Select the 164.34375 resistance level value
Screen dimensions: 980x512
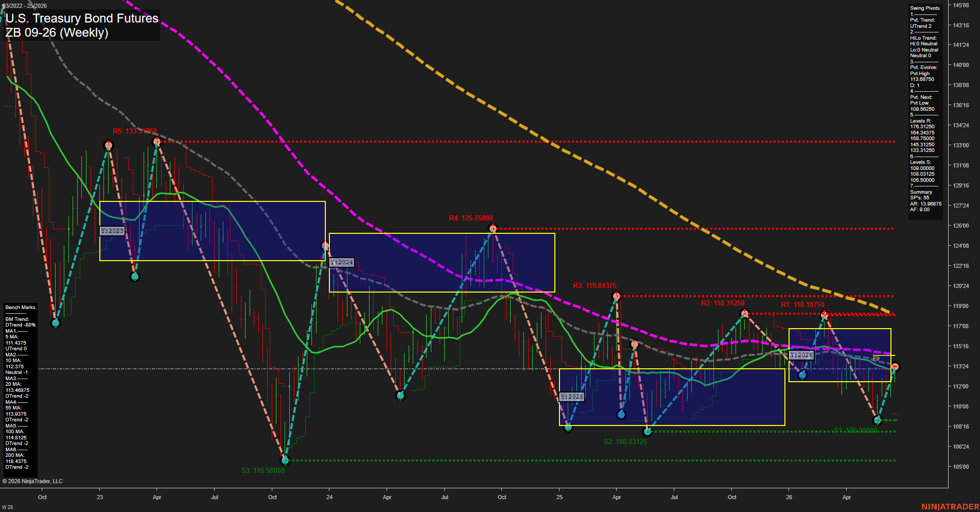pyautogui.click(x=922, y=133)
